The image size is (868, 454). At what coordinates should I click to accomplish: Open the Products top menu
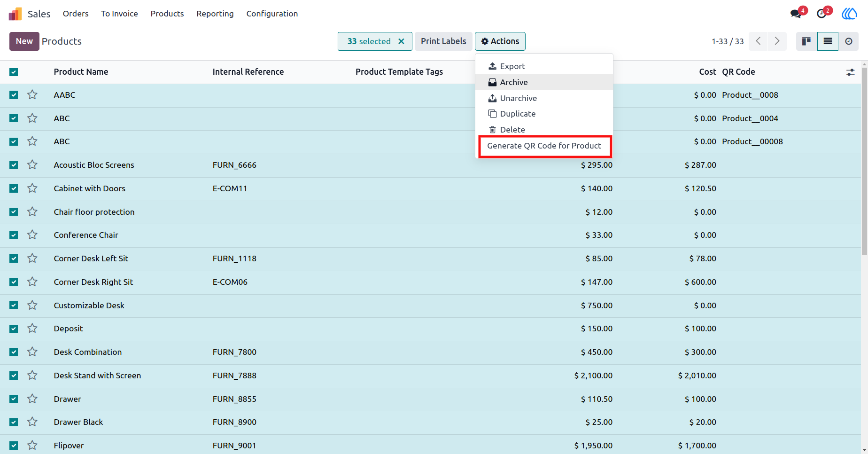(167, 14)
